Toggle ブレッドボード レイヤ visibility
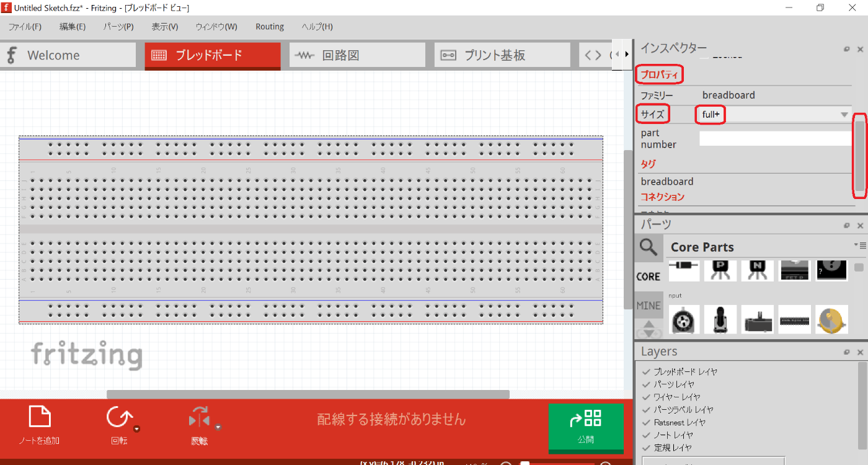868x465 pixels. (x=646, y=372)
